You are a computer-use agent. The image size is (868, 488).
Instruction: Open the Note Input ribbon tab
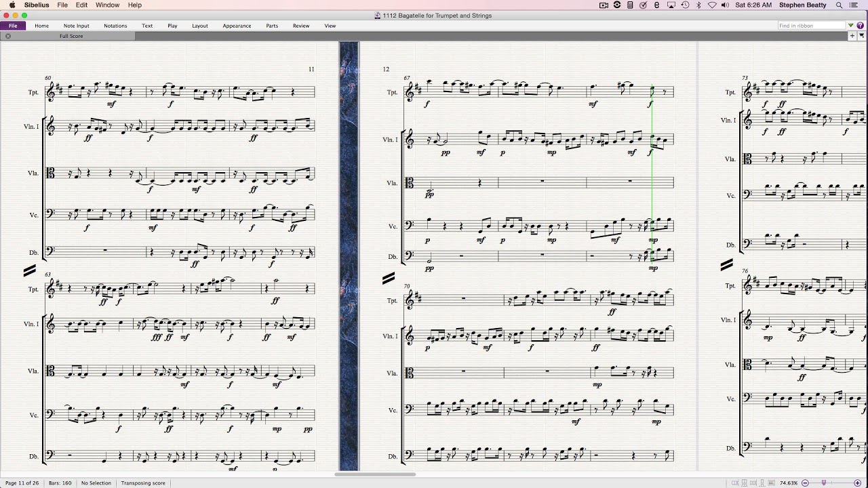click(x=77, y=26)
